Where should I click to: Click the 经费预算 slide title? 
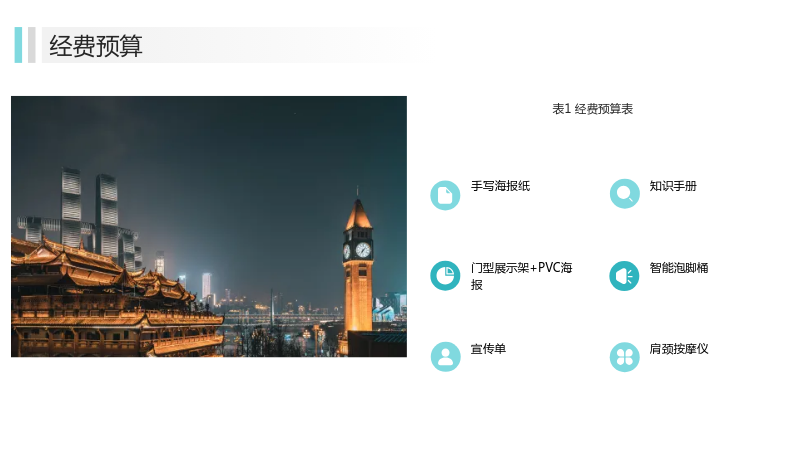[x=96, y=46]
